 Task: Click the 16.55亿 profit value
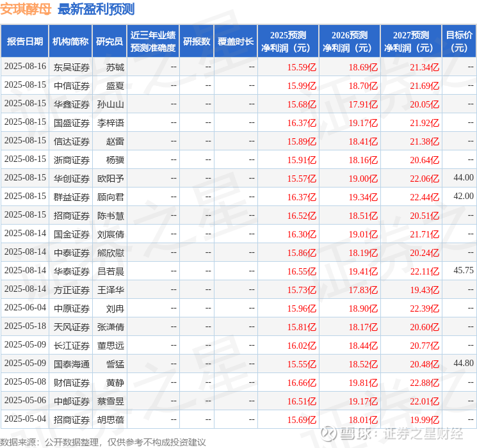[x=302, y=271]
